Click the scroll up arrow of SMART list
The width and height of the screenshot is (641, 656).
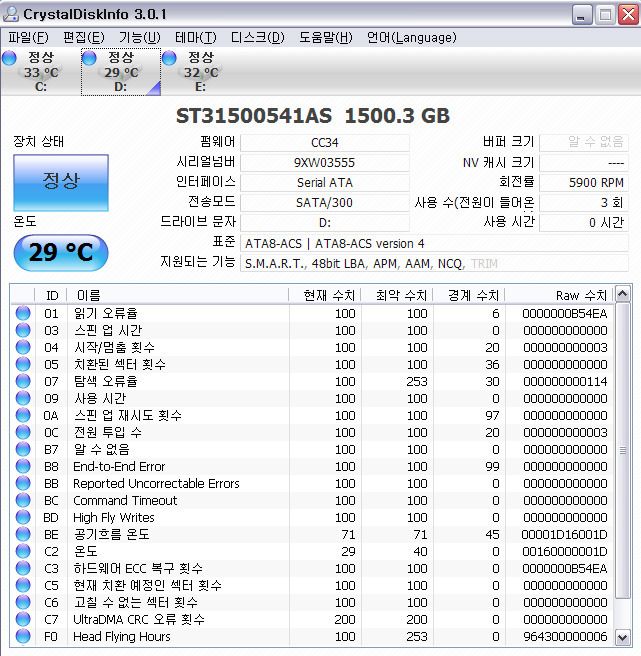pyautogui.click(x=623, y=294)
